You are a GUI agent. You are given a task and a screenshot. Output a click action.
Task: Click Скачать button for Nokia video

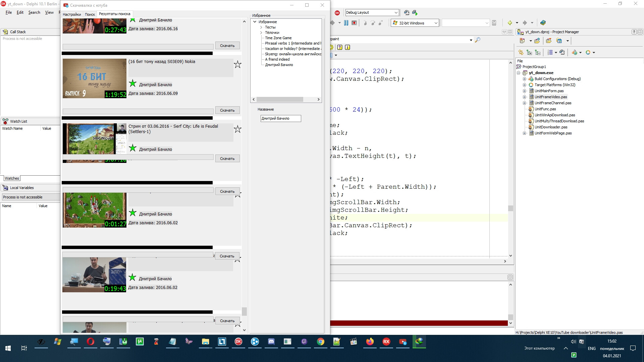pyautogui.click(x=227, y=110)
